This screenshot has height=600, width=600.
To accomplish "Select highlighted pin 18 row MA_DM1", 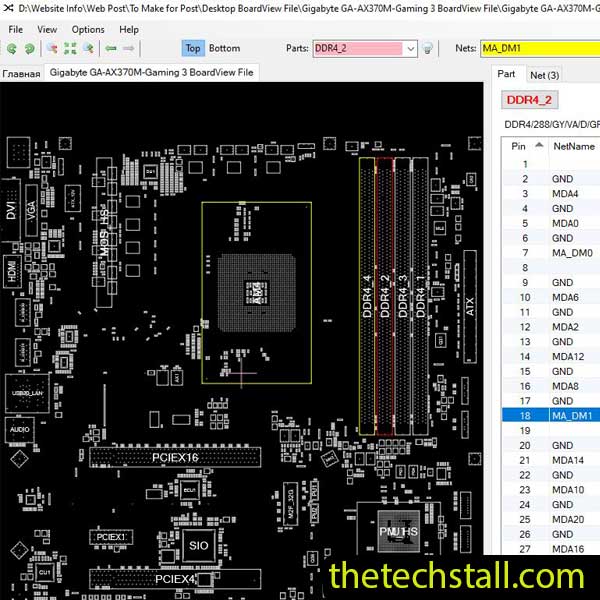I will coord(551,416).
